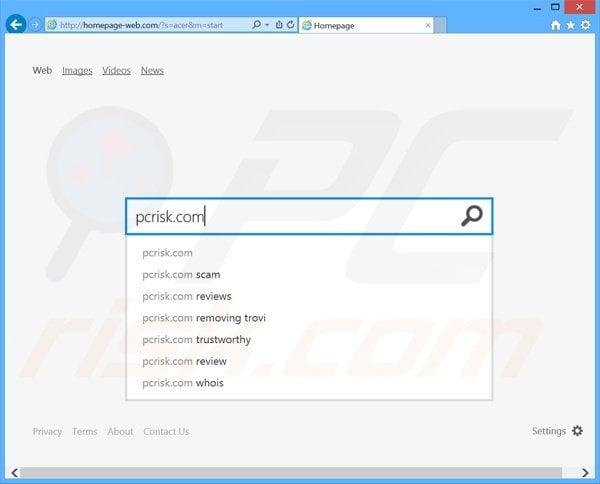Close the Homepage tab
The height and width of the screenshot is (484, 600).
click(428, 26)
